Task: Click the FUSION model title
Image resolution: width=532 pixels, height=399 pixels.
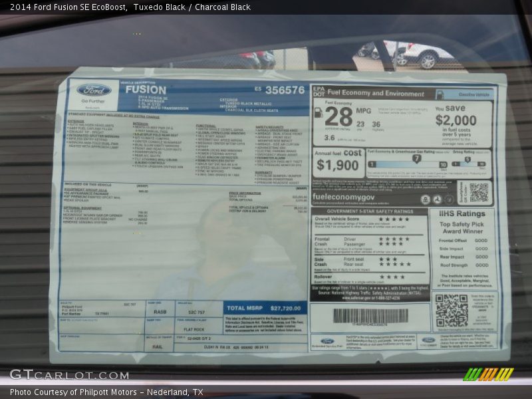Action: tap(146, 90)
